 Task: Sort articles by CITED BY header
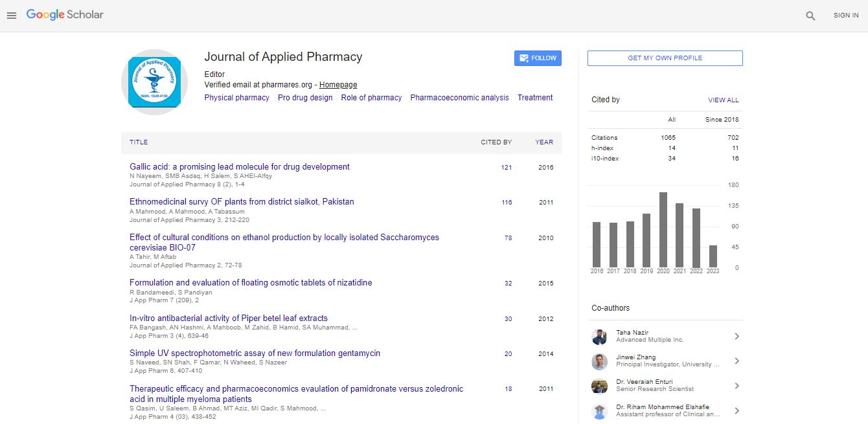click(496, 142)
